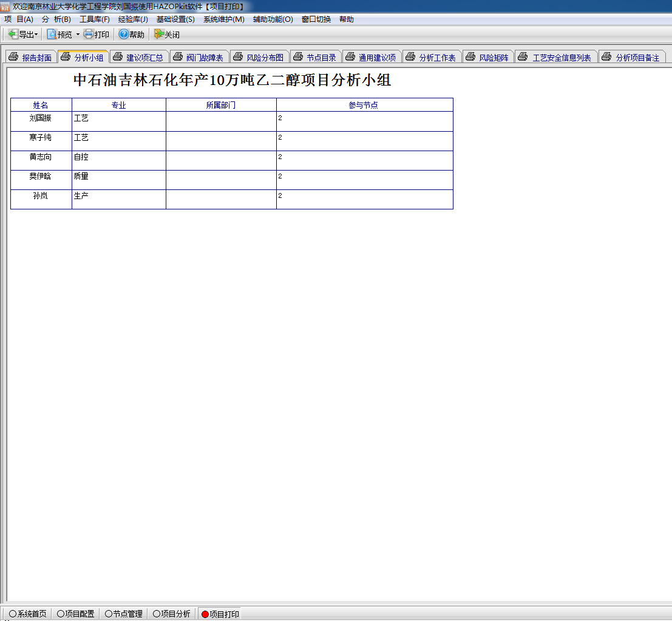Image resolution: width=672 pixels, height=621 pixels.
Task: Open the 帮助 menu in menu bar
Action: tap(346, 19)
